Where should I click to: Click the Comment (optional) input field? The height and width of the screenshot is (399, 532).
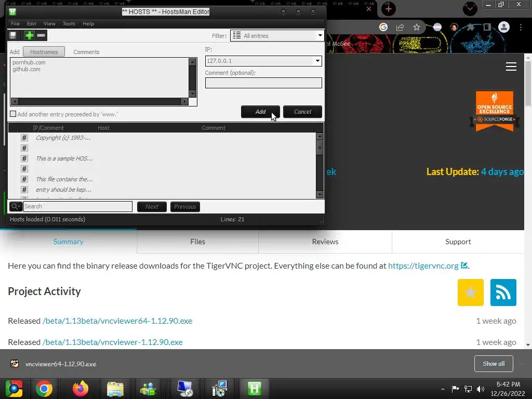click(x=263, y=83)
